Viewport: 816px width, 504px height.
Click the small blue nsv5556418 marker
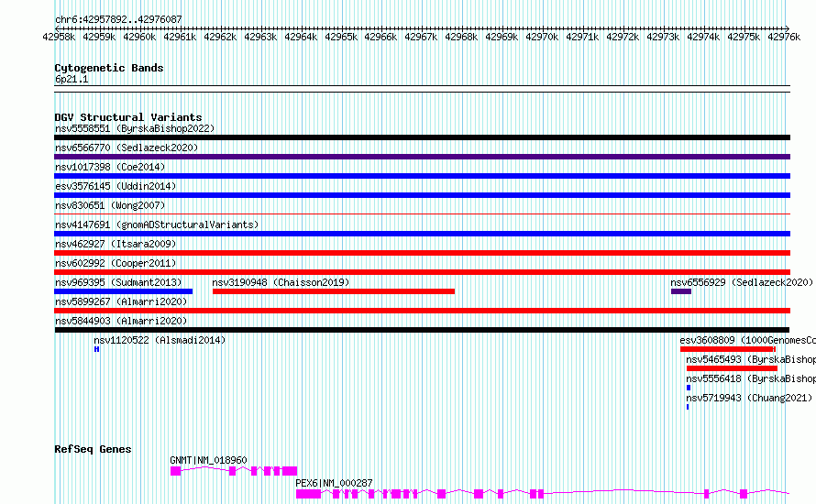coord(689,388)
